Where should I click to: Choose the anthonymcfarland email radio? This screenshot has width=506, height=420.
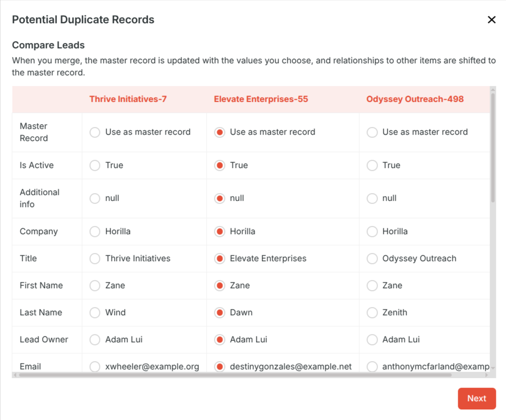coord(372,366)
